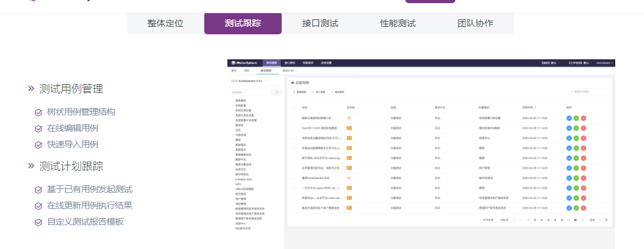This screenshot has width=644, height=249.
Task: Switch to the 团队协作 tab
Action: pyautogui.click(x=475, y=23)
